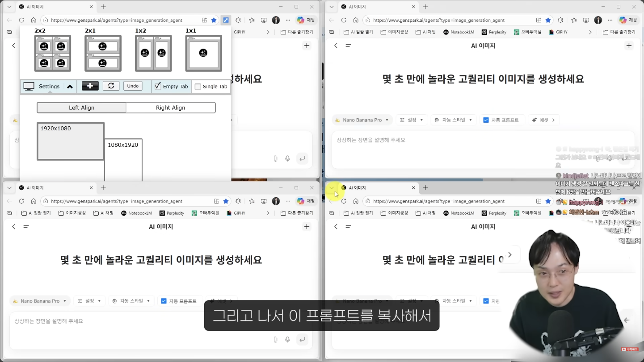Collapse the Settings section with the up arrow
This screenshot has height=362, width=644.
[70, 87]
